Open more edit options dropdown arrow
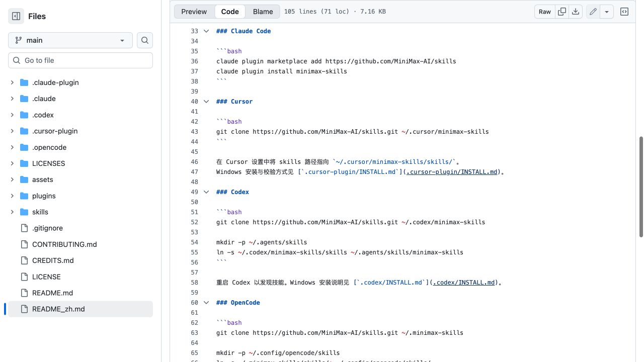 click(607, 12)
